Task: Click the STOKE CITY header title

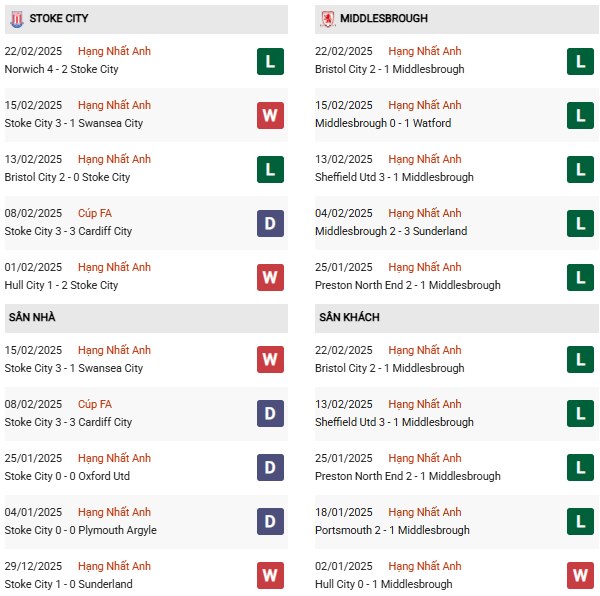Action: pos(57,19)
